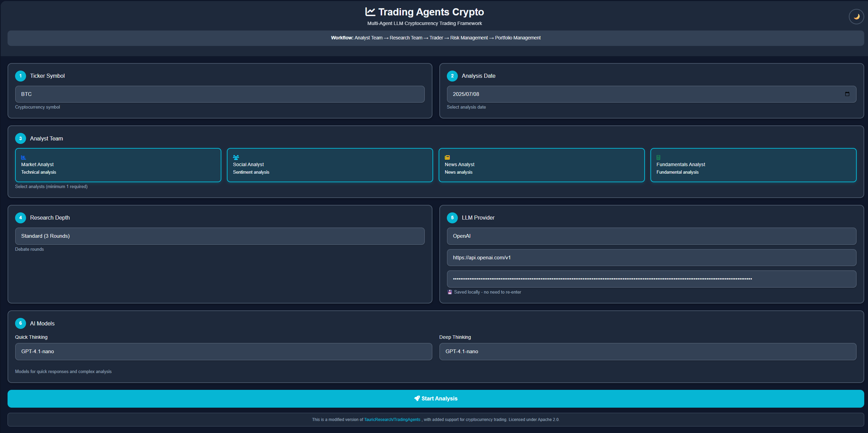Open the Deep Thinking model dropdown
The height and width of the screenshot is (433, 868).
click(648, 351)
